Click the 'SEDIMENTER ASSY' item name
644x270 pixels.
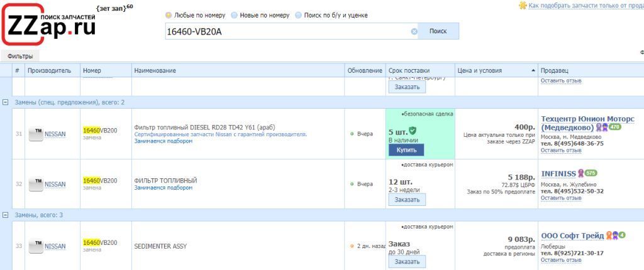[160, 246]
